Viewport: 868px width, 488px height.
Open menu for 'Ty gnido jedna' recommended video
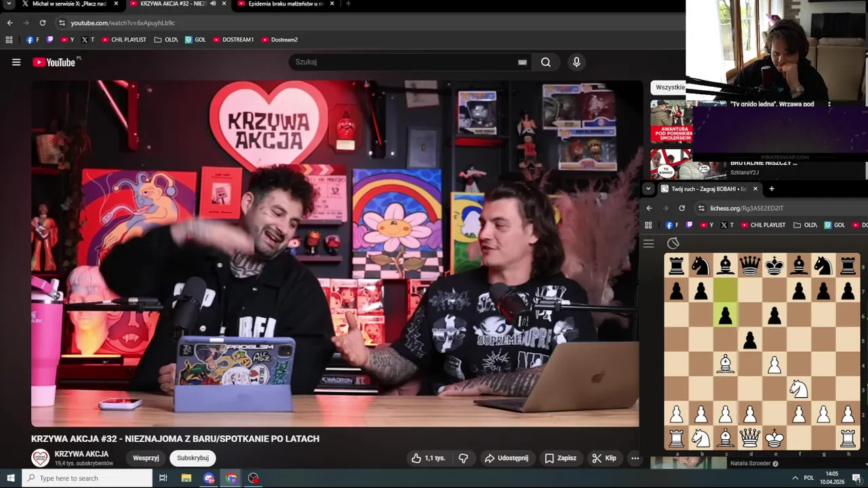tap(829, 104)
